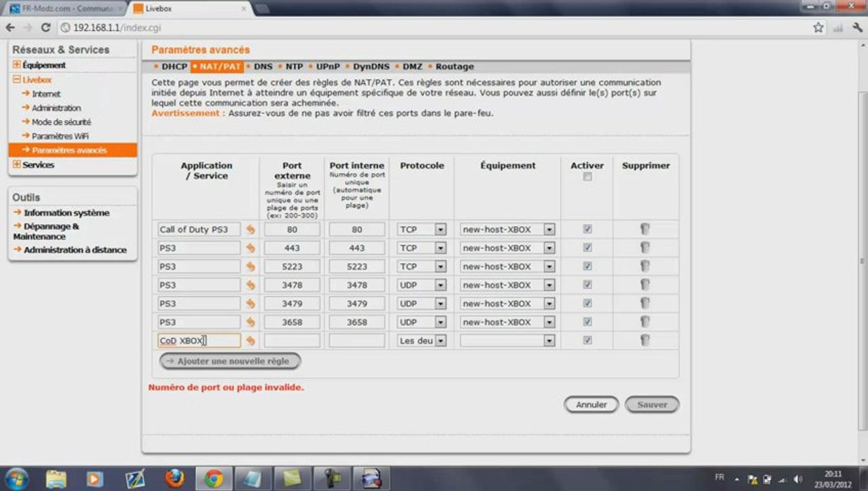Switch to the DynDNS tab

(x=371, y=67)
